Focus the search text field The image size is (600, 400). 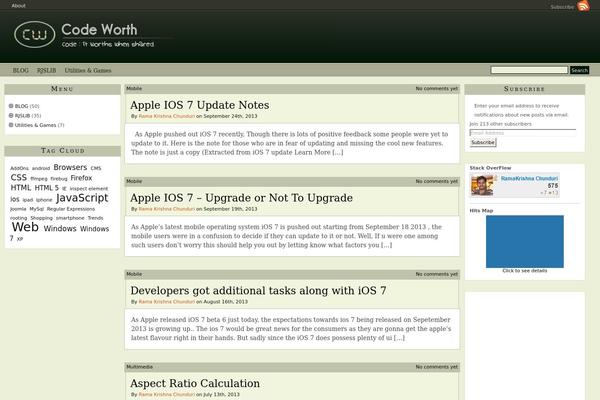click(529, 70)
